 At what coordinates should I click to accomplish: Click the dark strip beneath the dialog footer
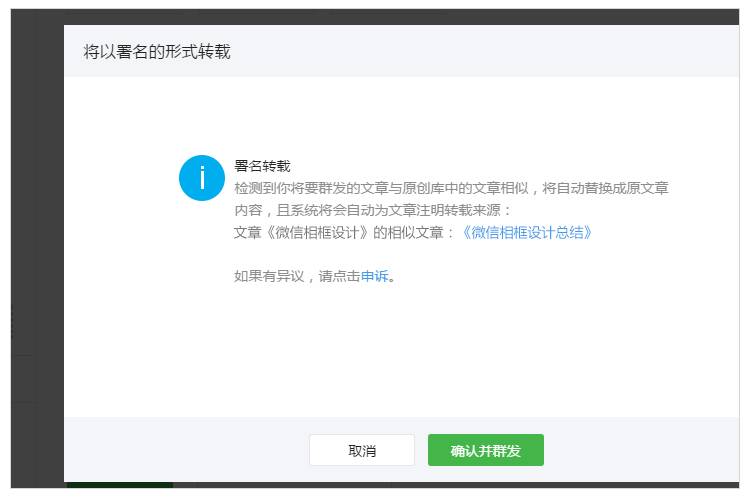(x=450, y=486)
